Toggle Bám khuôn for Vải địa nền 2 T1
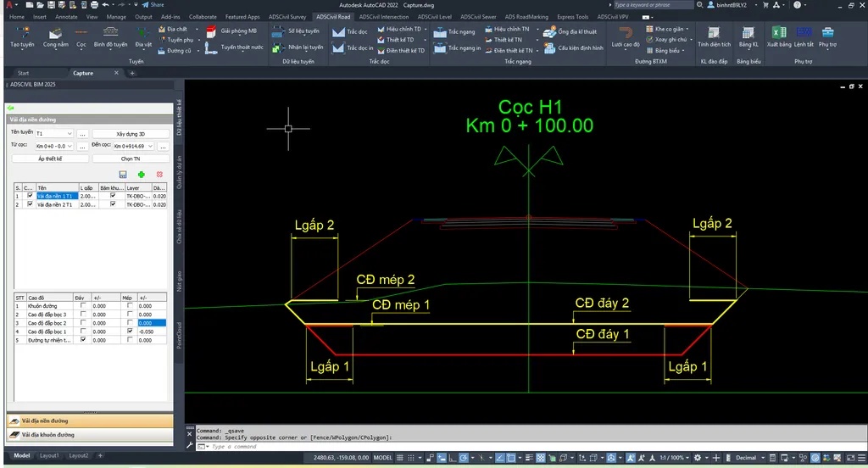This screenshot has height=468, width=868. [x=113, y=203]
